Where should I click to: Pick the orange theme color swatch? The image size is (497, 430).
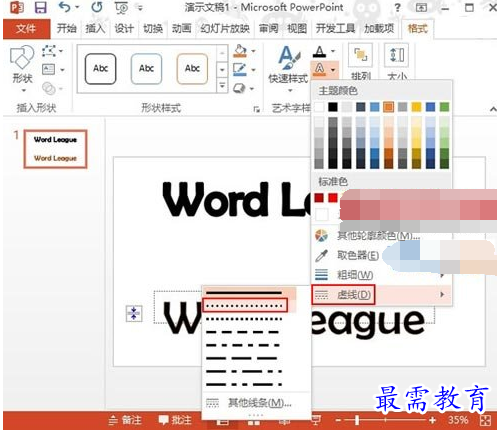tap(388, 107)
